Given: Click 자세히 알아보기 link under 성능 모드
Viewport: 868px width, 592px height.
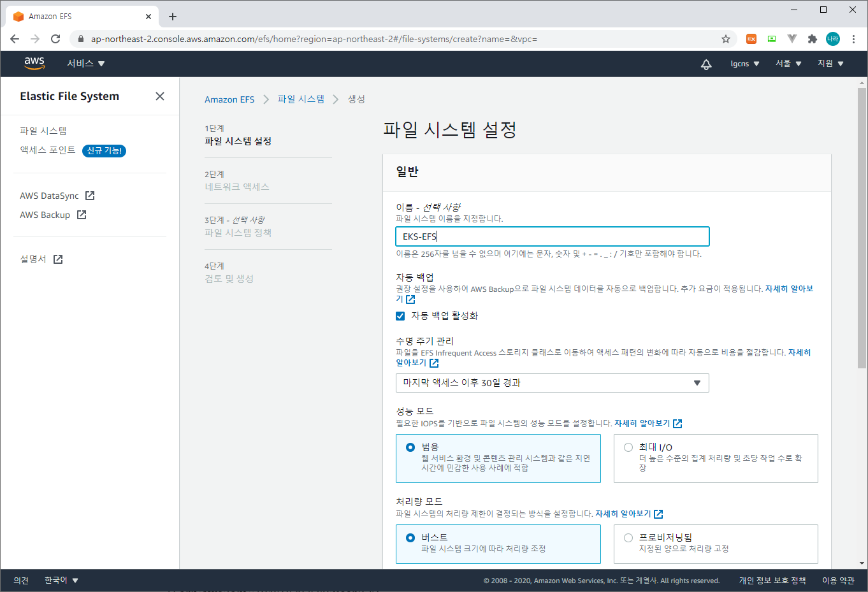Looking at the screenshot, I should [642, 423].
